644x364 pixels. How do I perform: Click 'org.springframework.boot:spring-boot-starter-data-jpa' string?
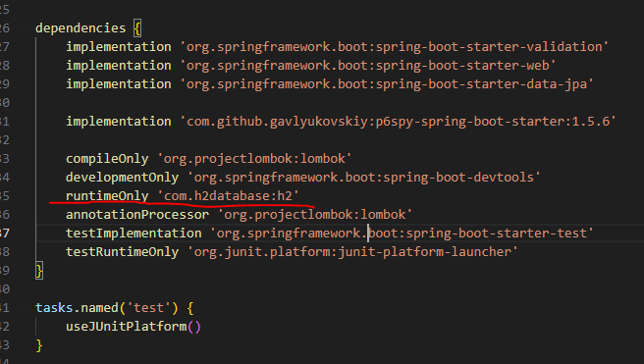[x=387, y=84]
